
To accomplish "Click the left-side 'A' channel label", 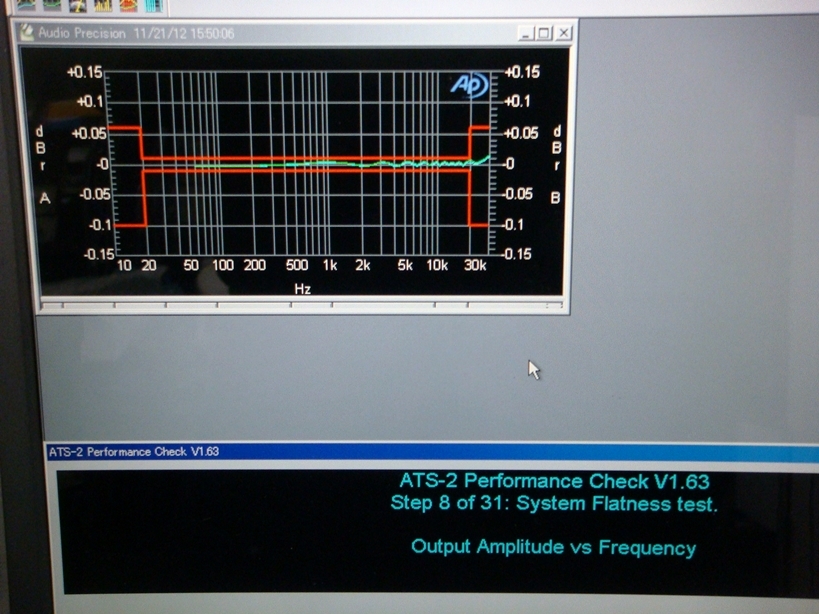I will coord(45,198).
